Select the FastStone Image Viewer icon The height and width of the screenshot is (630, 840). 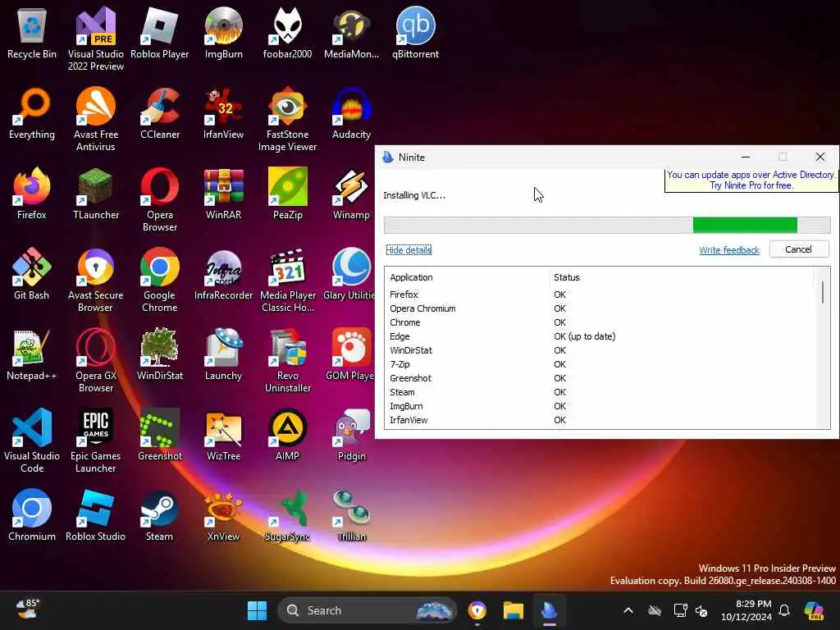click(x=287, y=119)
